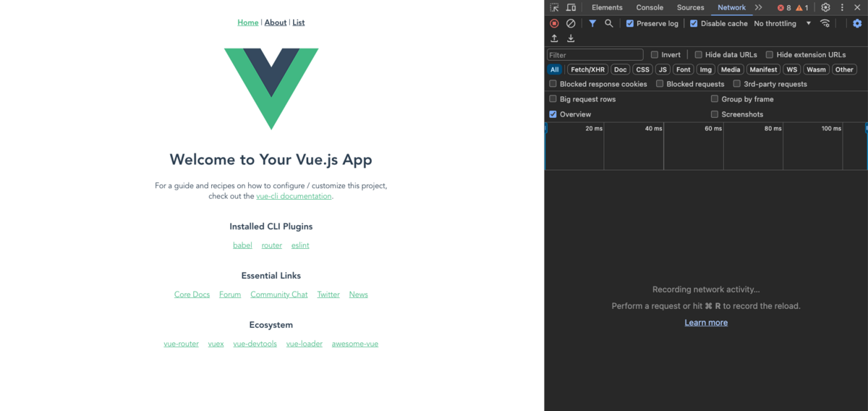Open the network search magnifier
This screenshot has width=868, height=411.
point(609,23)
